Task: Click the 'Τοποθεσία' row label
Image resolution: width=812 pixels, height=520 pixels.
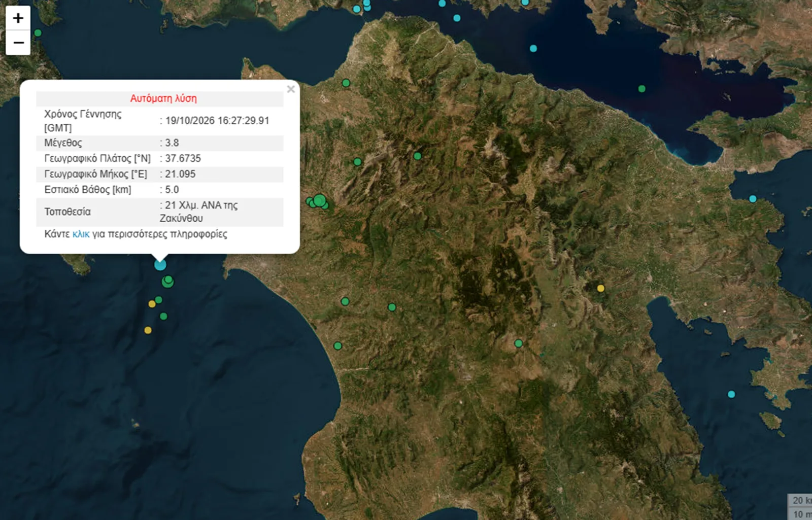Action: point(67,212)
